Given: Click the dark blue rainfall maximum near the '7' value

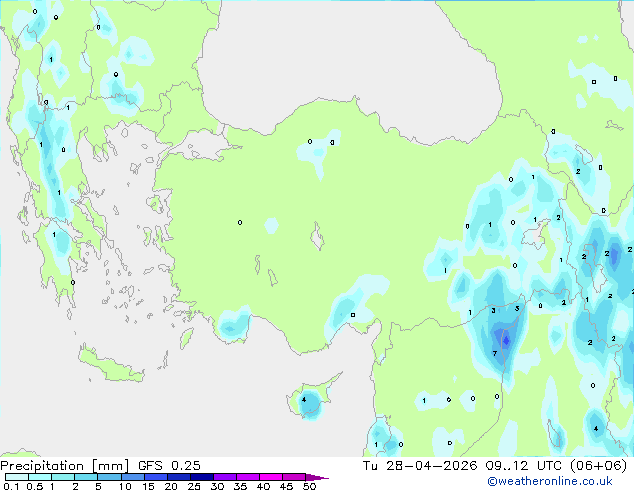Looking at the screenshot, I should [506, 340].
